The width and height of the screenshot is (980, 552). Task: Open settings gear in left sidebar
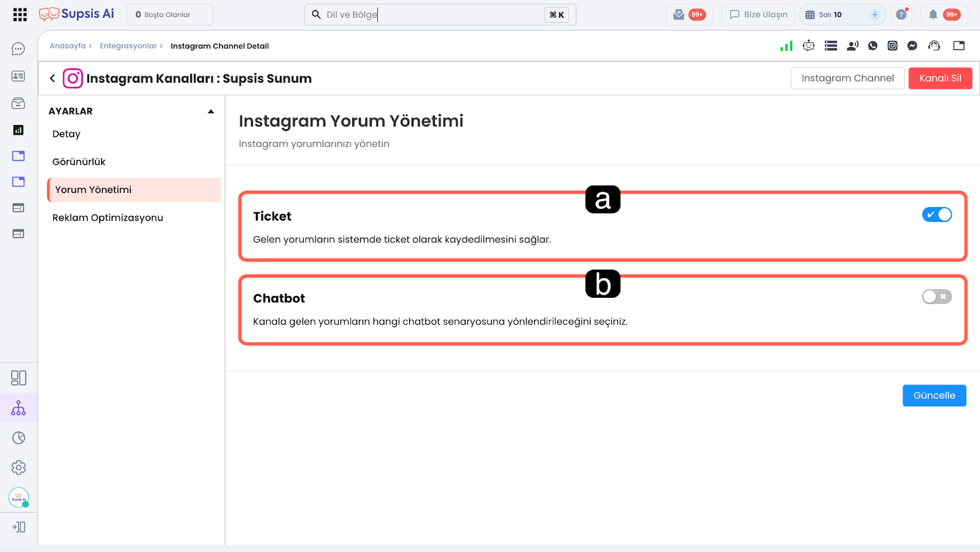[18, 467]
